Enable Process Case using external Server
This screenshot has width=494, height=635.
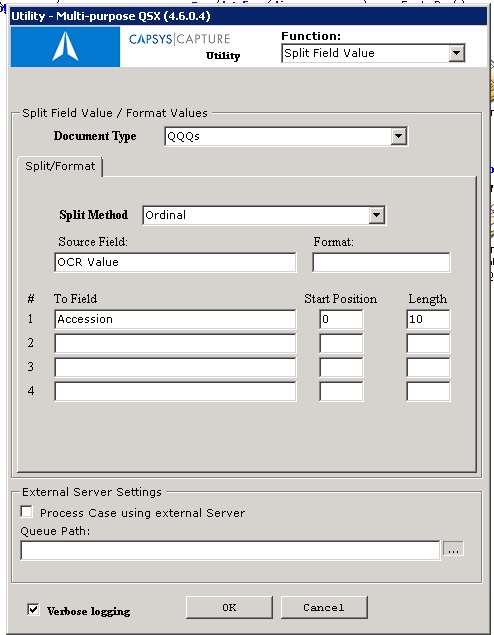[27, 512]
